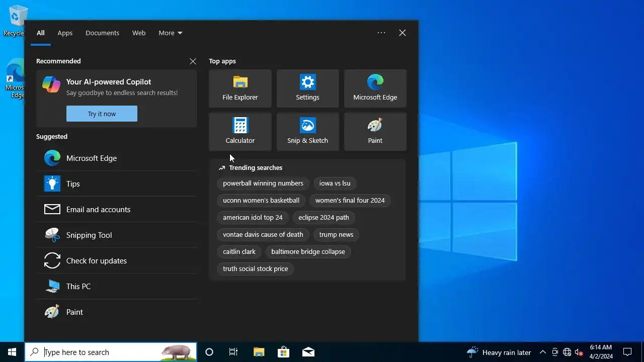Screen dimensions: 644x362
Task: Open Email and accounts suggestion
Action: pos(116,209)
